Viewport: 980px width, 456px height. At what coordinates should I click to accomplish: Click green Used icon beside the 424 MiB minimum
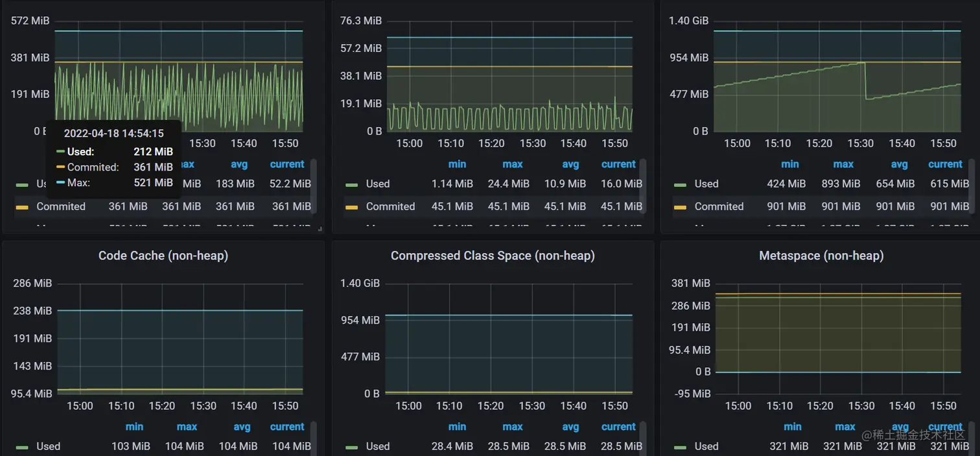[x=680, y=184]
